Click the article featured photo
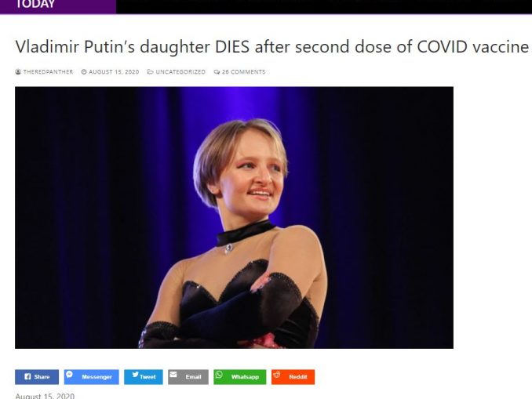 pos(234,218)
